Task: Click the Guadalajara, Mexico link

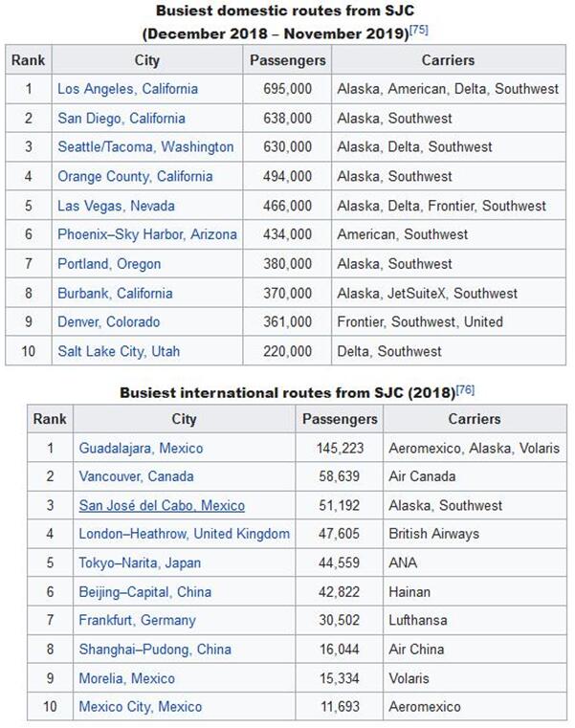Action: click(141, 448)
